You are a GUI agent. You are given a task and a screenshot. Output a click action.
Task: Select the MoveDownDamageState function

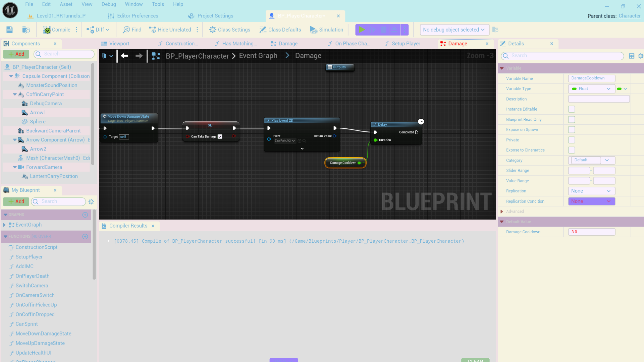43,334
